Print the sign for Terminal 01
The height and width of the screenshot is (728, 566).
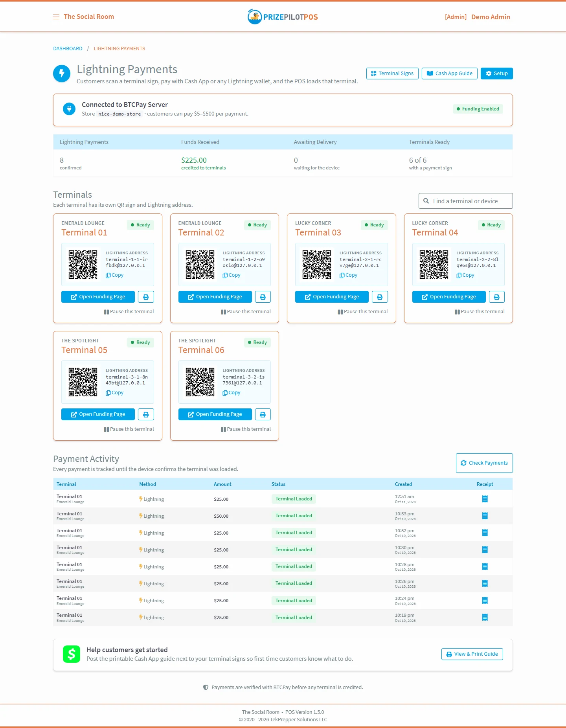coord(146,297)
